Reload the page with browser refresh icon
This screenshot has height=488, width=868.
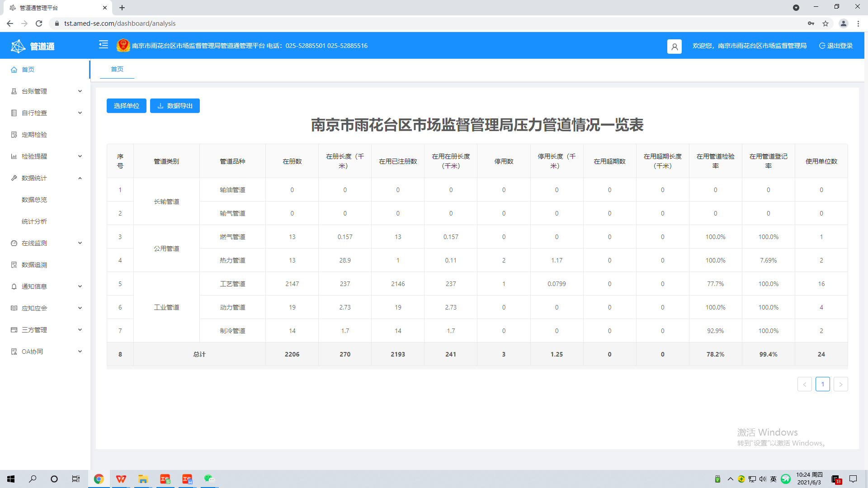click(x=39, y=23)
